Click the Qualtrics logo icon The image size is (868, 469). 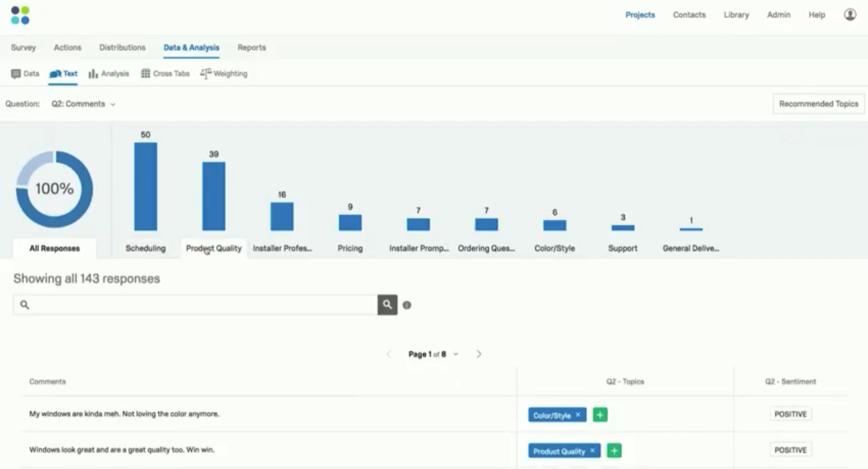(20, 15)
